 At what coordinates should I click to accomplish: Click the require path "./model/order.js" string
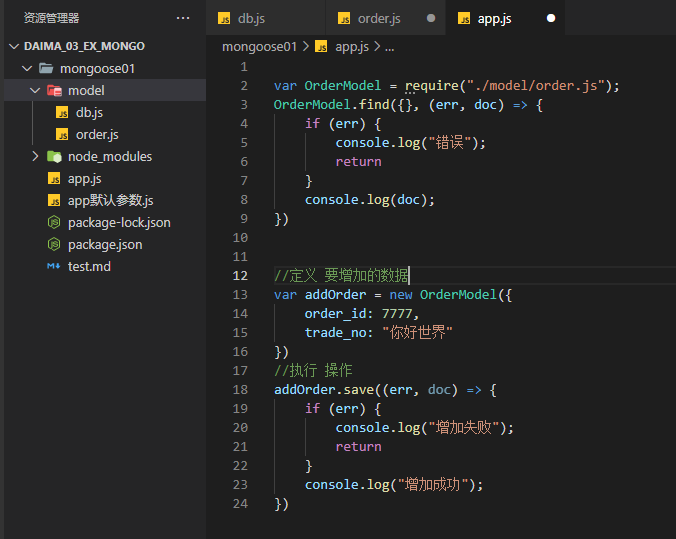[535, 86]
